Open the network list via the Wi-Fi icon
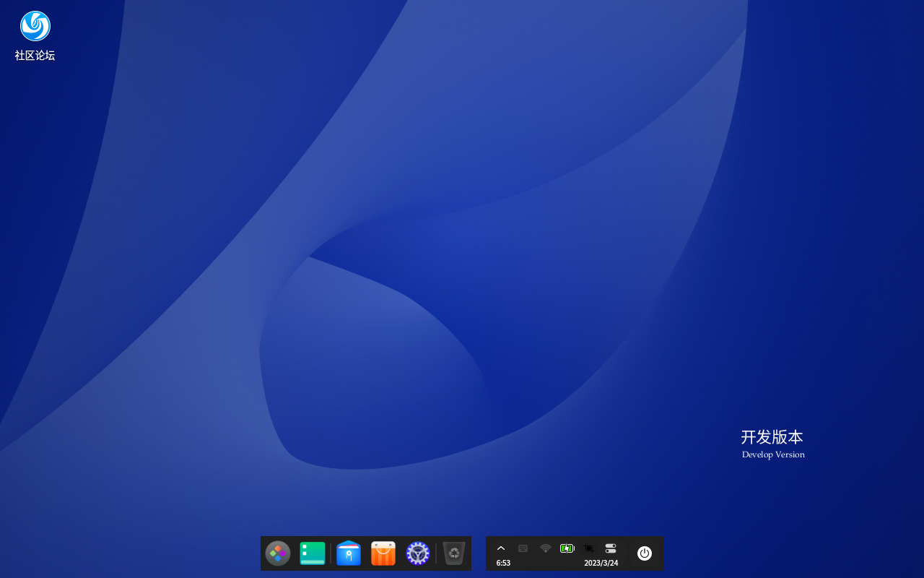The height and width of the screenshot is (578, 924). pyautogui.click(x=545, y=548)
